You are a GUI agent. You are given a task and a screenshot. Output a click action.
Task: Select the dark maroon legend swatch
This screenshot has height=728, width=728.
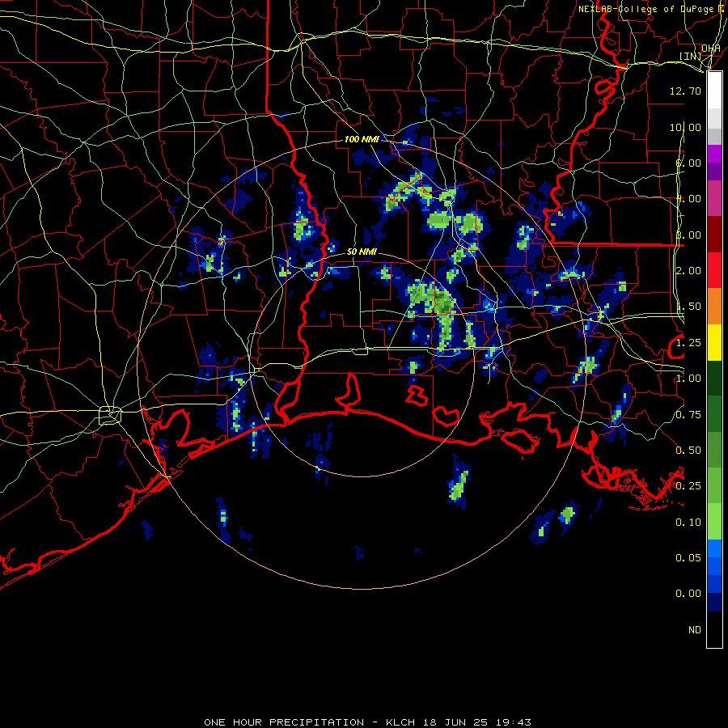click(x=714, y=234)
